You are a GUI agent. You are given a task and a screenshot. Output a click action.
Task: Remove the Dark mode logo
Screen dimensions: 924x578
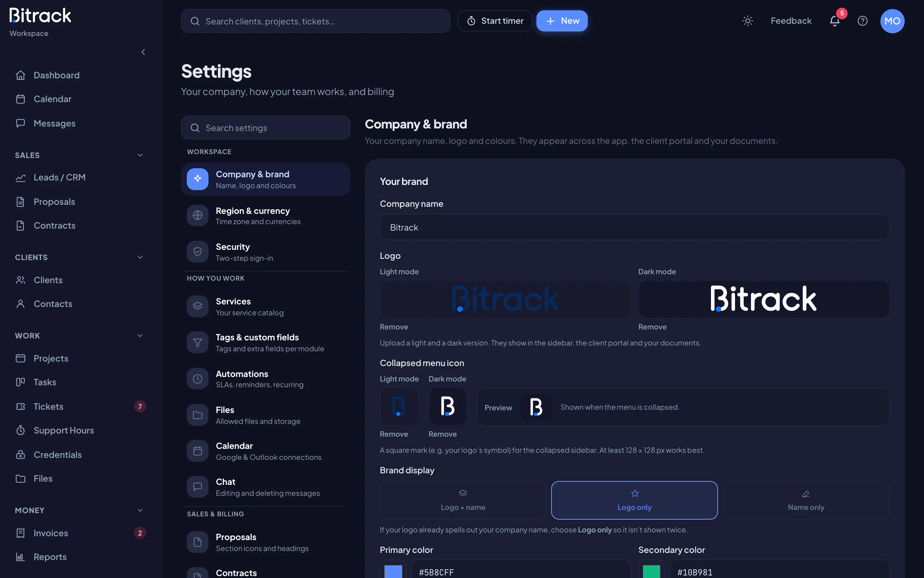[652, 327]
